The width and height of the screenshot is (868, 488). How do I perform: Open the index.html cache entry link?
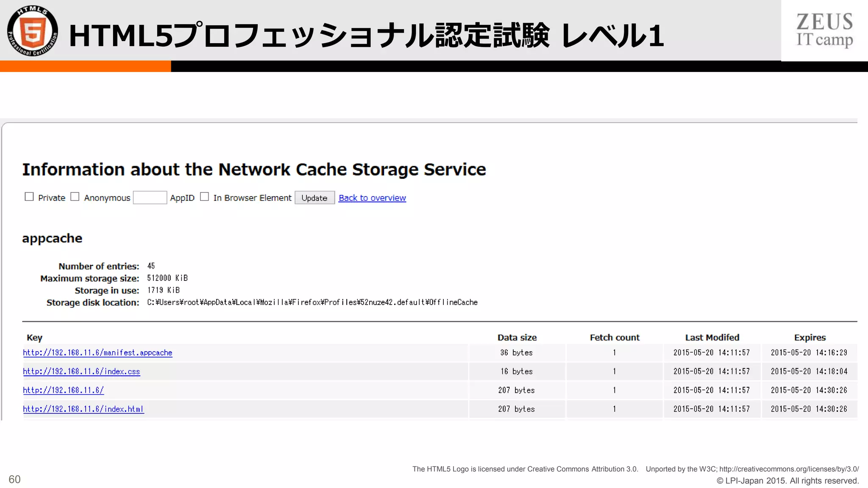[x=83, y=409]
